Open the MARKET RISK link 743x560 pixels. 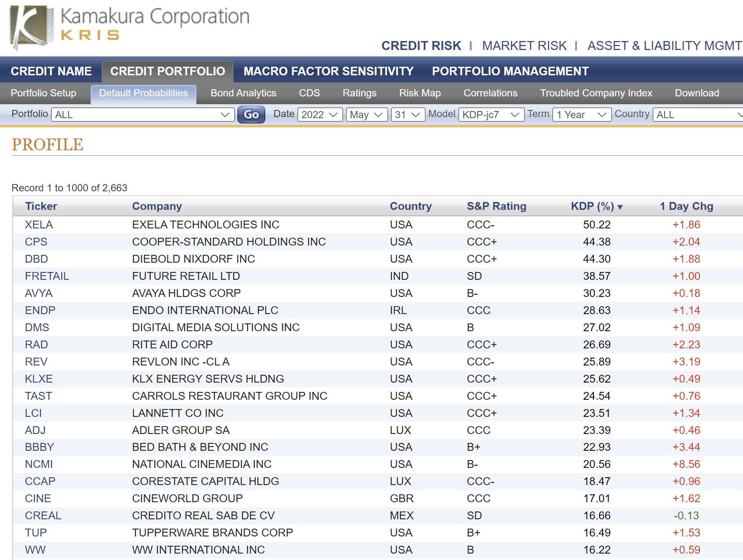524,46
